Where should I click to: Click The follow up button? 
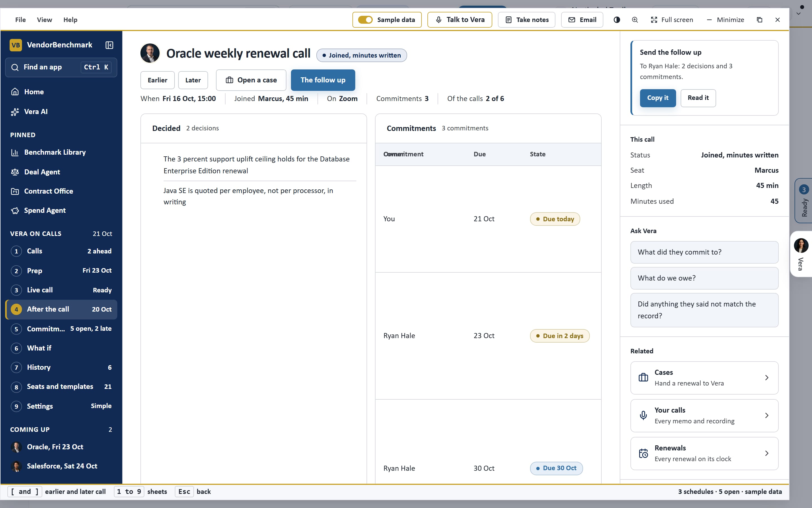pos(323,80)
